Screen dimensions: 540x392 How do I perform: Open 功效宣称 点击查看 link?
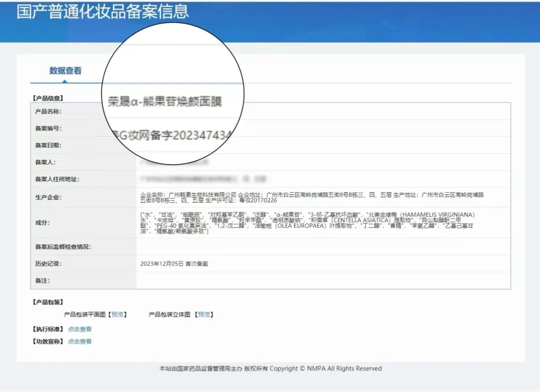79,342
